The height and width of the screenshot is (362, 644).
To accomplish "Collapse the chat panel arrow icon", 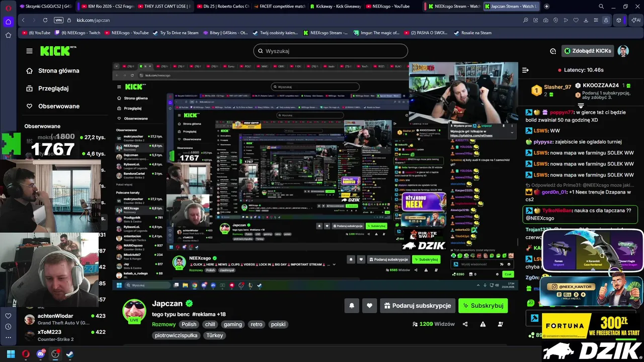I will point(525,70).
